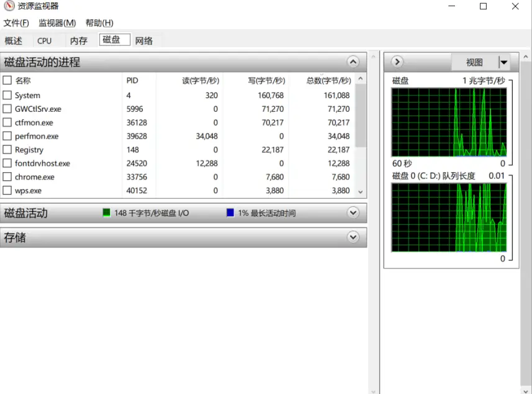532x394 pixels.
Task: Check the GWCtlSrv.exe process checkbox
Action: pyautogui.click(x=7, y=109)
